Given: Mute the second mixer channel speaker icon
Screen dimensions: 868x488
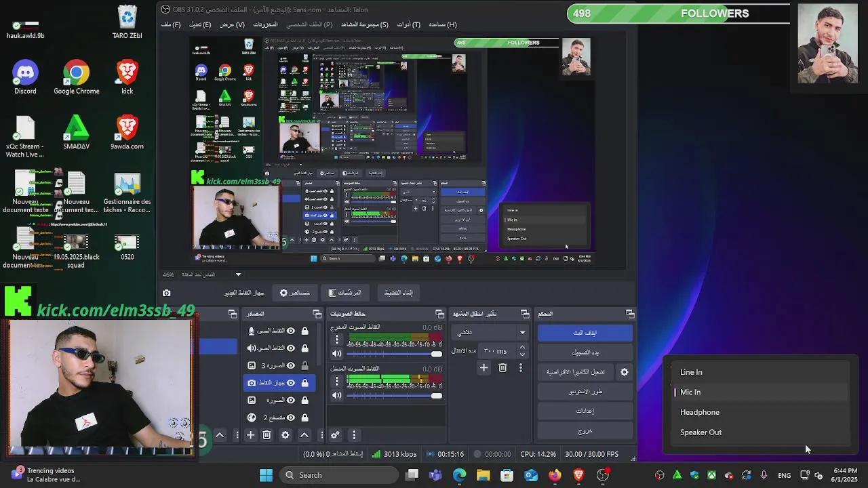Looking at the screenshot, I should coord(337,396).
